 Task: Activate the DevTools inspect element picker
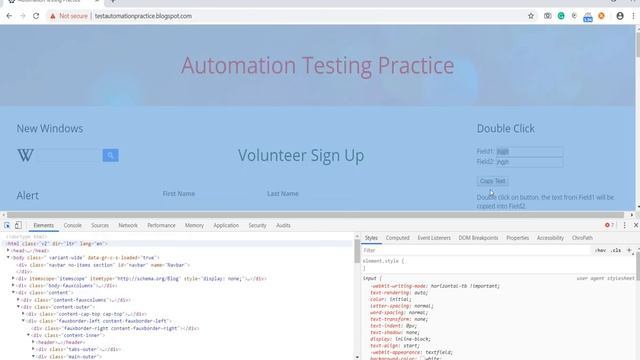click(7, 225)
